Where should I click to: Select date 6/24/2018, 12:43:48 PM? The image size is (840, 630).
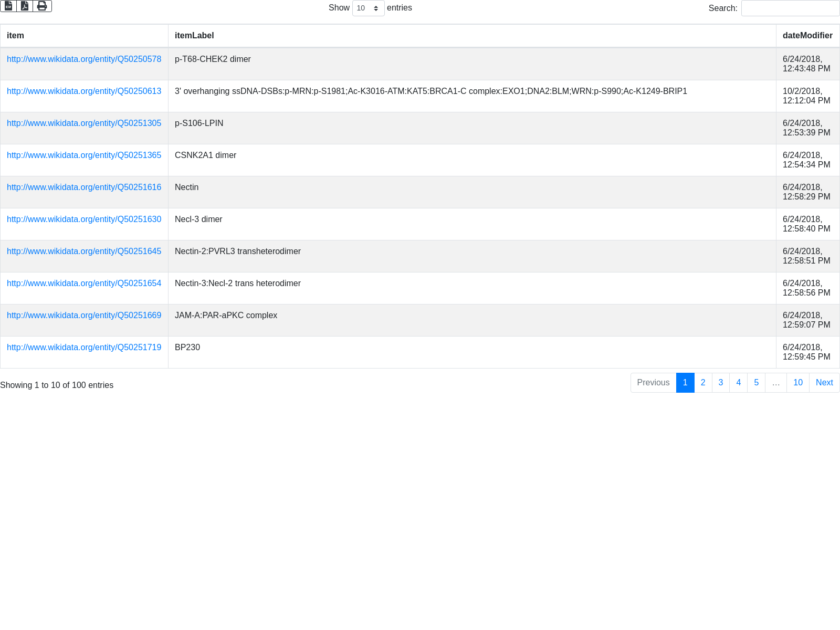click(x=807, y=64)
